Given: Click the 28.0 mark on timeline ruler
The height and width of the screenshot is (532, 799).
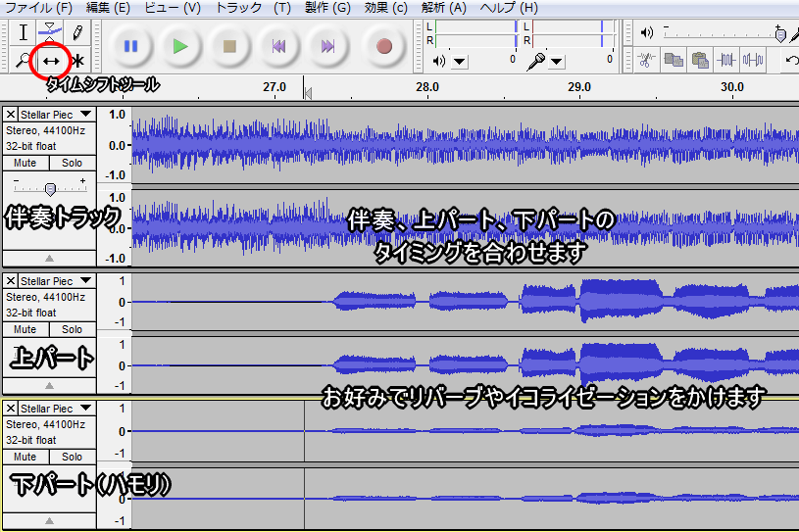Looking at the screenshot, I should point(427,87).
